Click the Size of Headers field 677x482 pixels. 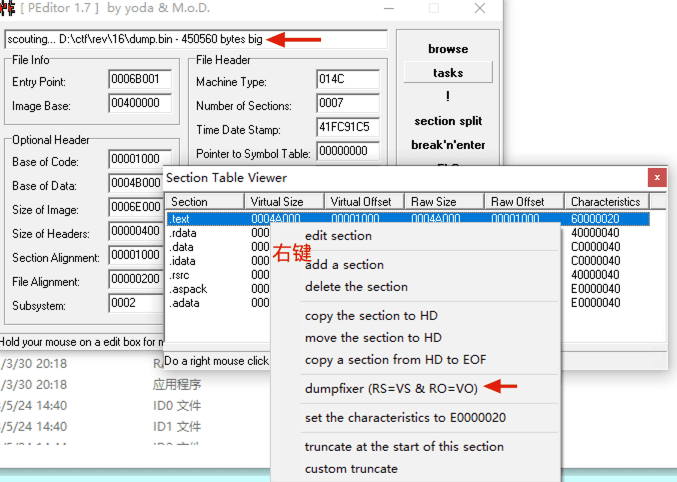click(136, 231)
